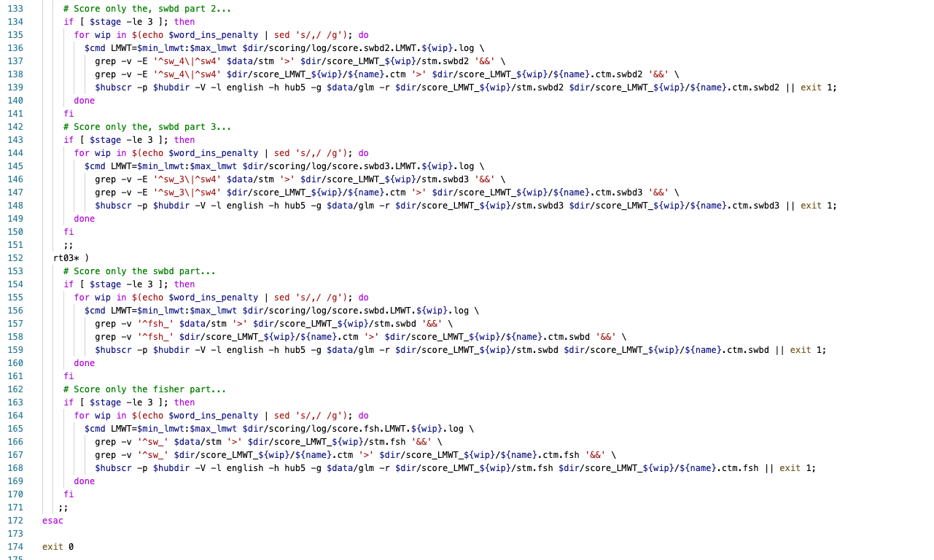Click line number 172
This screenshot has height=560, width=934.
(16, 520)
